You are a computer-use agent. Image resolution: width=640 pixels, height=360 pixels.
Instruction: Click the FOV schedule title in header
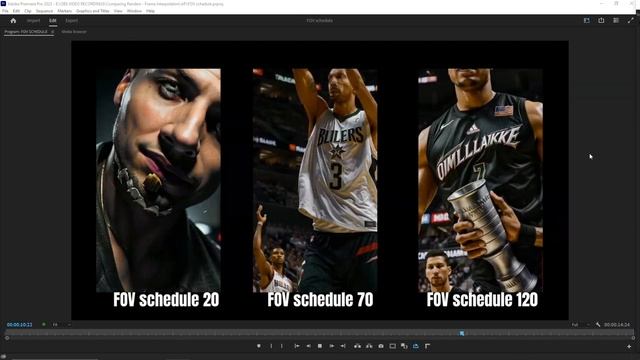(x=320, y=20)
